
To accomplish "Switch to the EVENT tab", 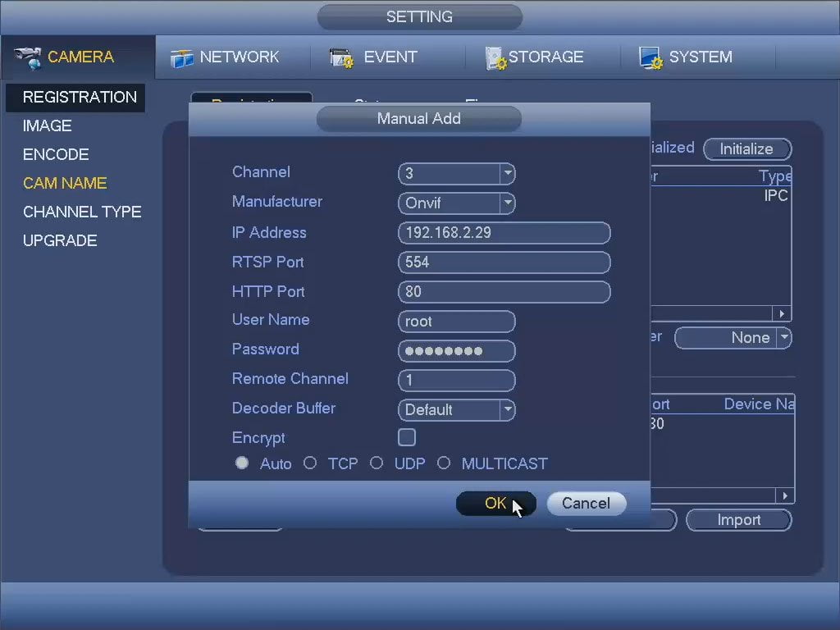I will pos(390,57).
